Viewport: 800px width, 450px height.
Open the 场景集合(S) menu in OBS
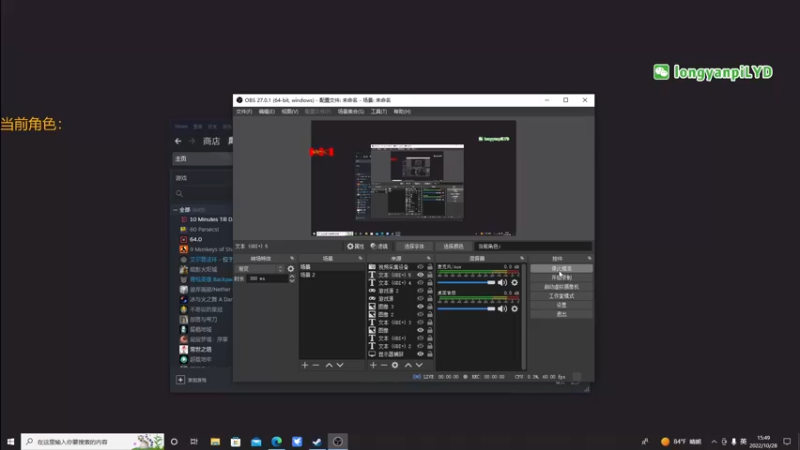(351, 112)
